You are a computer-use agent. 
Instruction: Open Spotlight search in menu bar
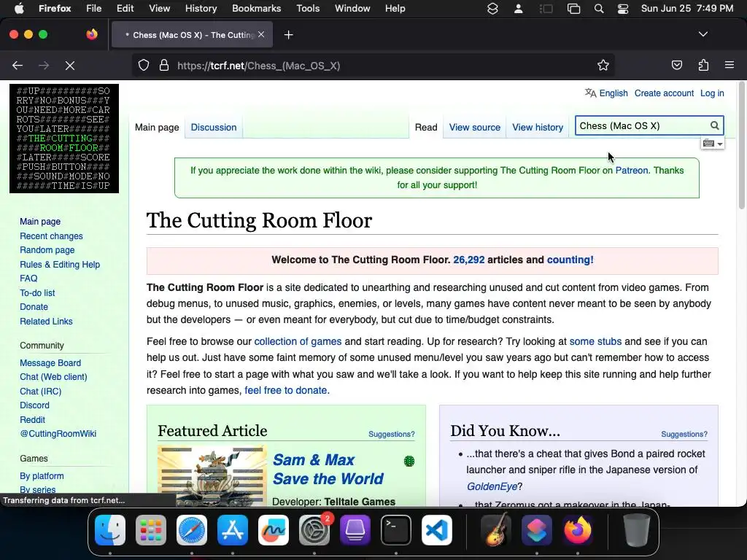point(599,9)
